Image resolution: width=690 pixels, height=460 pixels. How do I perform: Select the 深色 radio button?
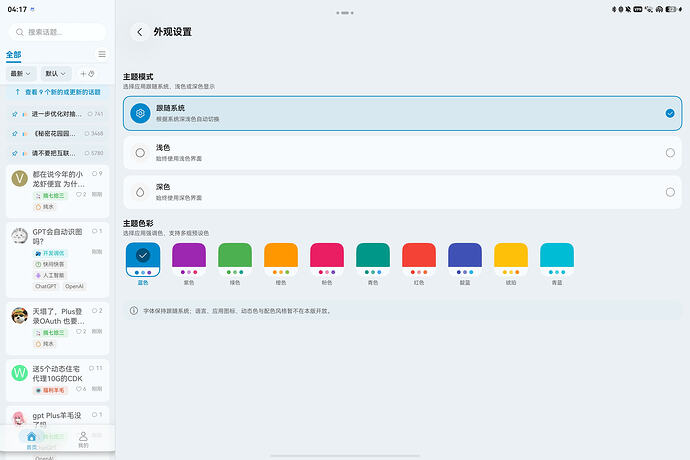coord(670,192)
